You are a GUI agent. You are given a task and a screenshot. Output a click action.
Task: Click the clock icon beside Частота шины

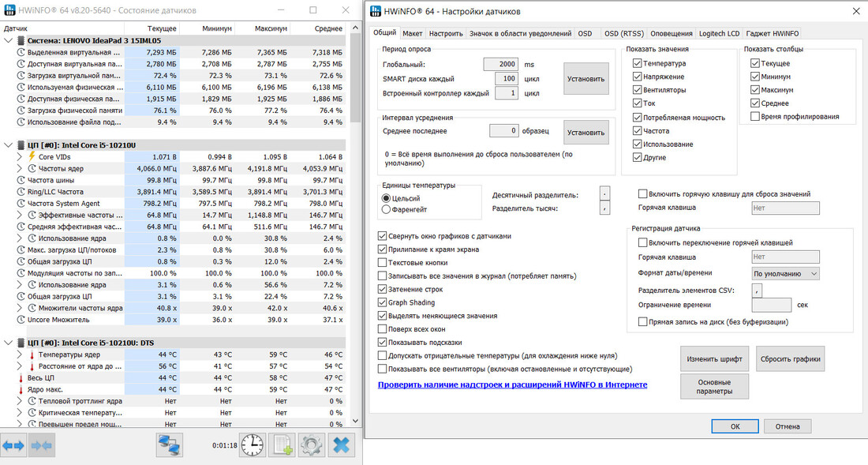tap(21, 180)
